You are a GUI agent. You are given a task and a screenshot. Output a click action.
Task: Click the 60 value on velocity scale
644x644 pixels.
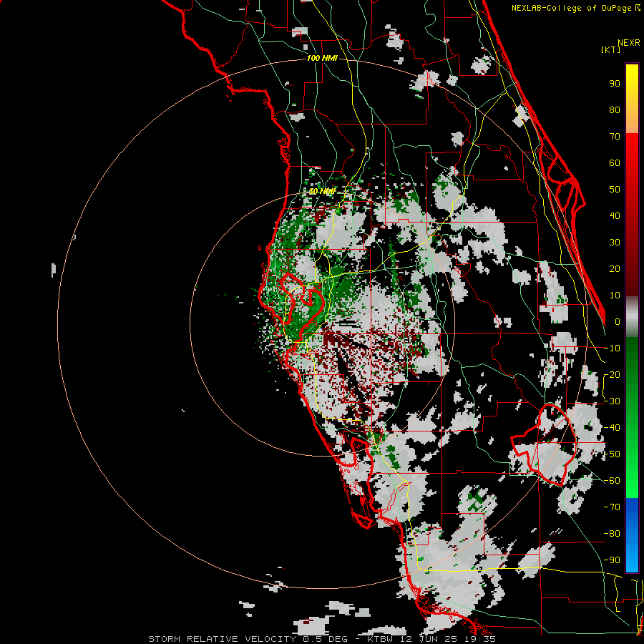615,163
